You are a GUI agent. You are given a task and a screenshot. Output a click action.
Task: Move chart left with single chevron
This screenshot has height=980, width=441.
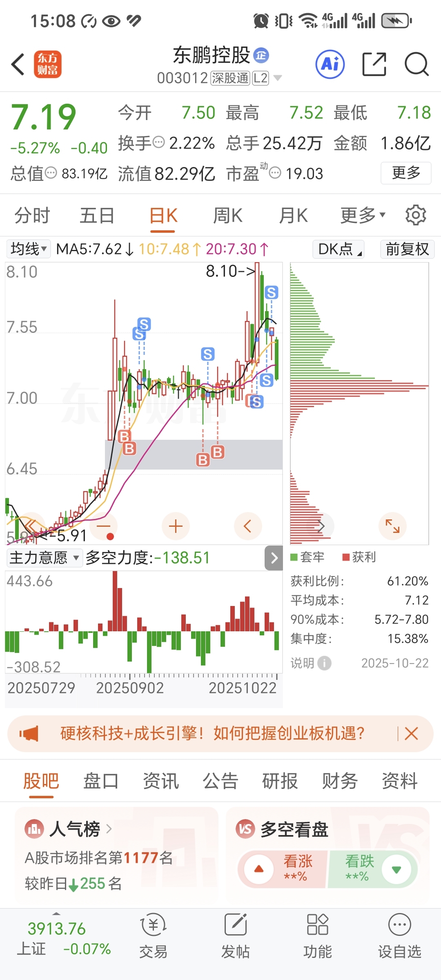click(247, 526)
